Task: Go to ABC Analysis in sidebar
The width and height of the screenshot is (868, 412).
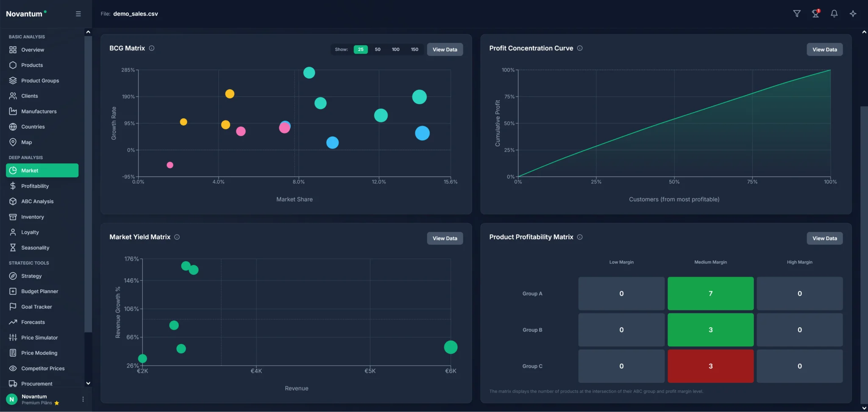Action: click(x=37, y=202)
